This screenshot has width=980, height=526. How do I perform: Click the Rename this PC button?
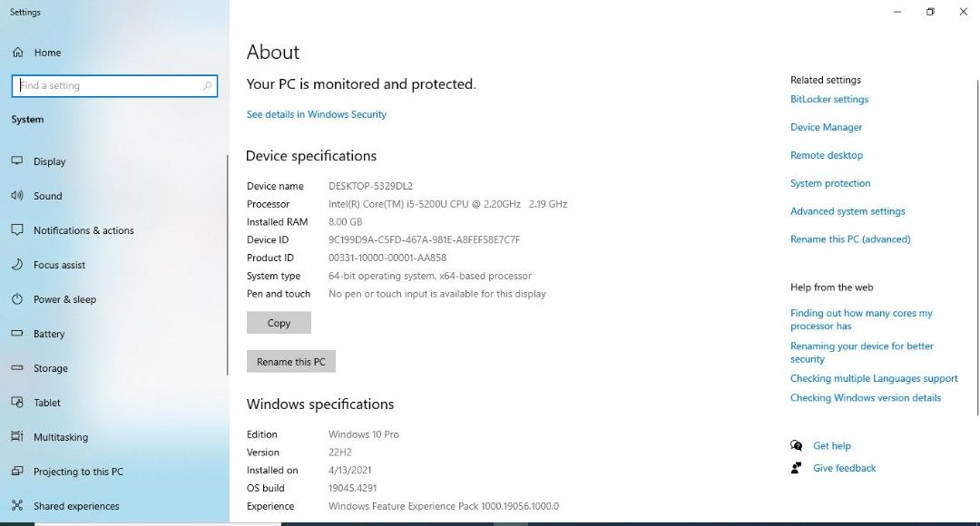tap(291, 362)
